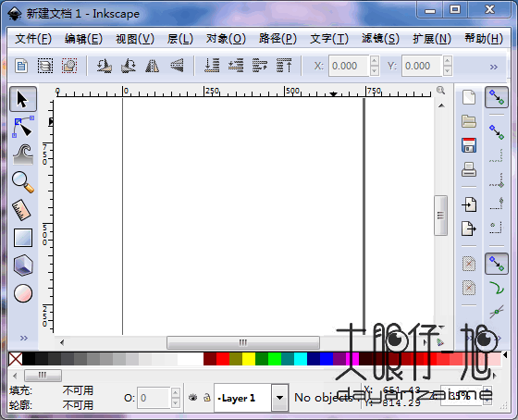518x420 pixels.
Task: Click Print icon in command bar
Action: [469, 169]
